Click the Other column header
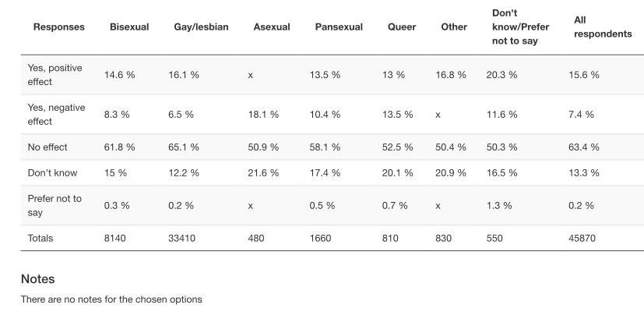The width and height of the screenshot is (644, 326). click(x=454, y=27)
